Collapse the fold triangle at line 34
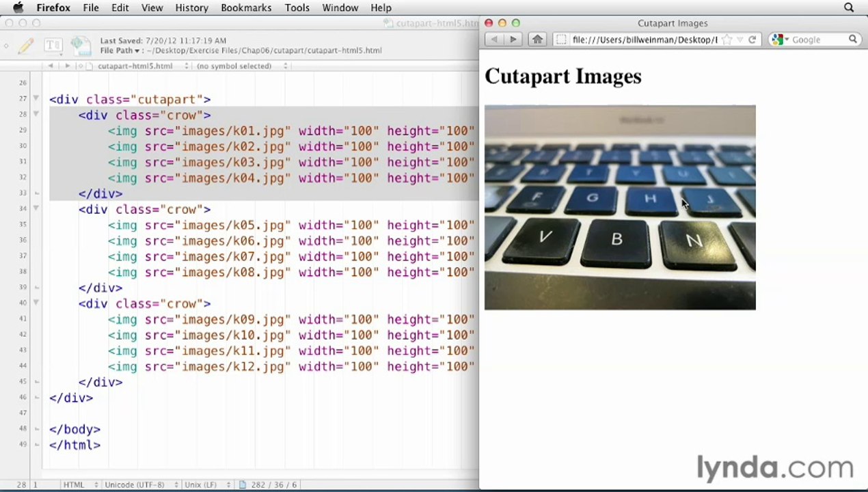 click(36, 208)
